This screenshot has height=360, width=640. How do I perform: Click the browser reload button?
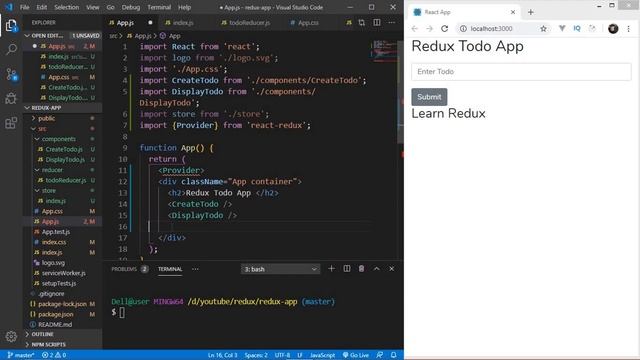coord(444,29)
